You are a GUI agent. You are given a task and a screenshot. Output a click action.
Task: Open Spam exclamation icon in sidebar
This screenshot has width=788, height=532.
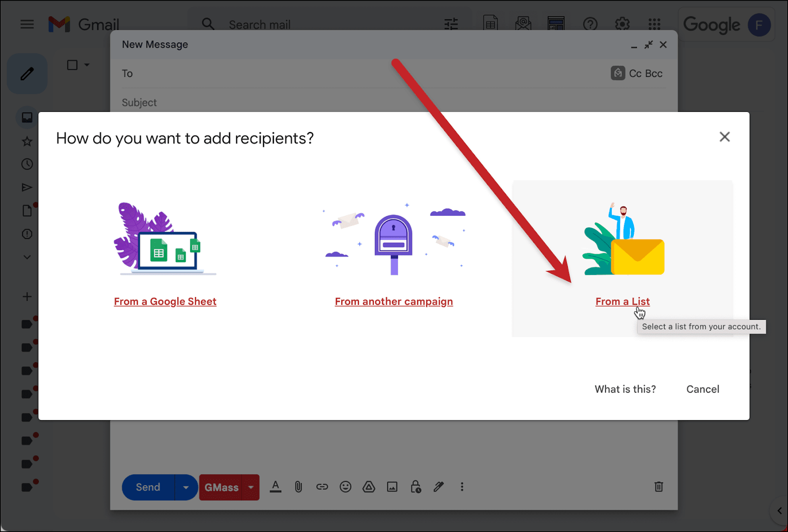(27, 234)
